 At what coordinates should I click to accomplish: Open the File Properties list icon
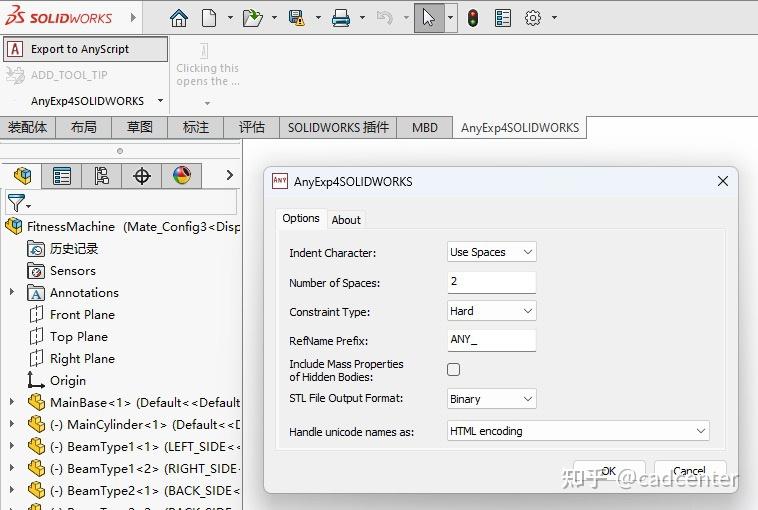point(503,18)
